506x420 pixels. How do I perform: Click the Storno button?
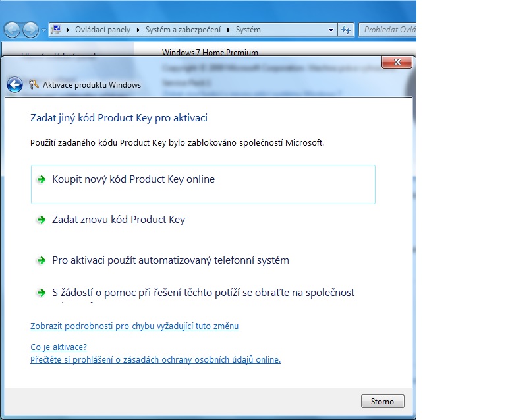(x=382, y=402)
